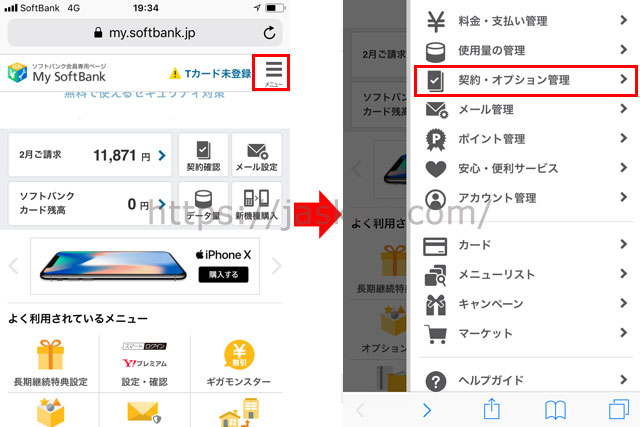The height and width of the screenshot is (427, 640).
Task: Open Safari bookmarks book icon
Action: [x=555, y=410]
